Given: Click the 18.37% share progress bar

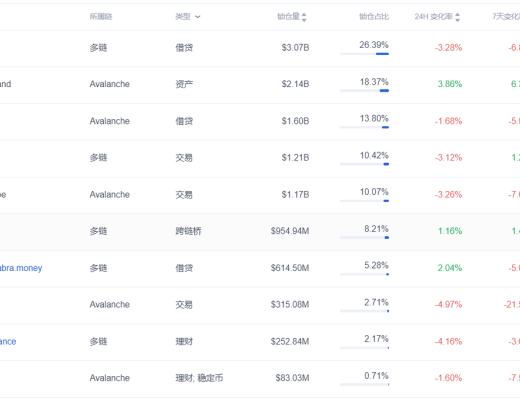Looking at the screenshot, I should [364, 90].
